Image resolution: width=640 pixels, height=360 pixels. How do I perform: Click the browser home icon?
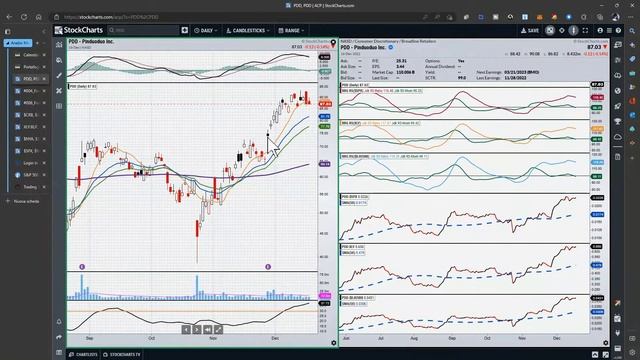click(39, 17)
